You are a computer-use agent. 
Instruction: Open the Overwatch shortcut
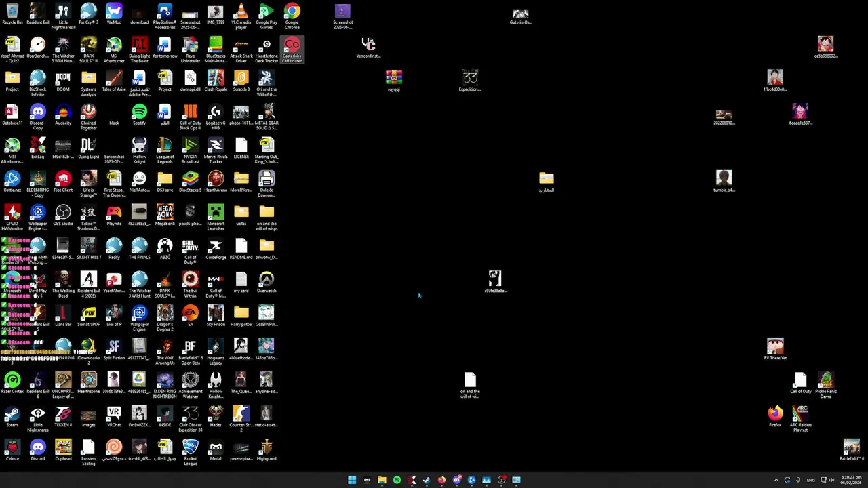pos(267,281)
